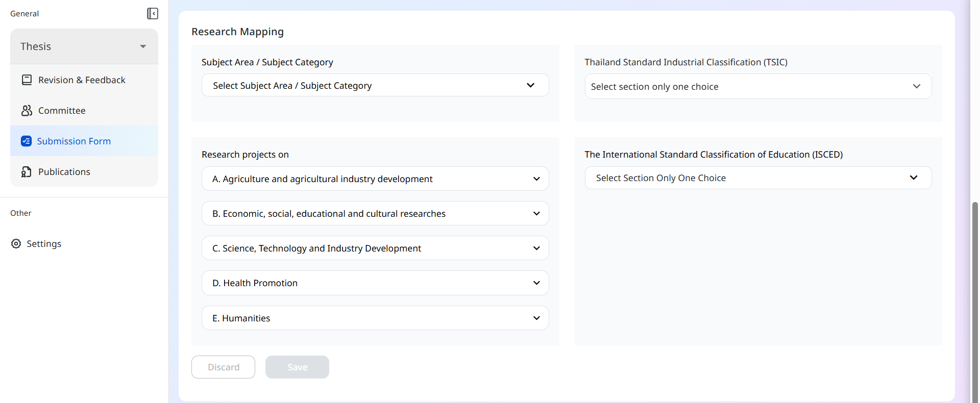Click the Submission Form icon

point(26,141)
